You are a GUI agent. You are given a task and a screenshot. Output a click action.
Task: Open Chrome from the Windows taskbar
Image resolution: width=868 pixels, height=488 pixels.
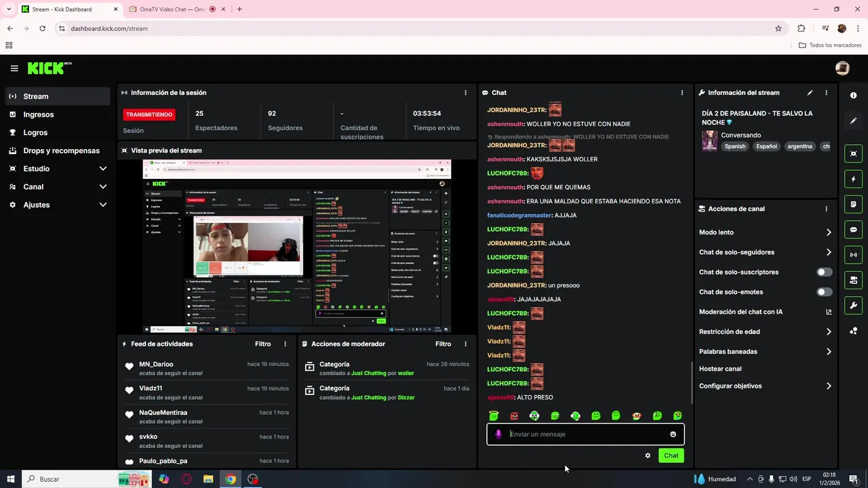(231, 479)
